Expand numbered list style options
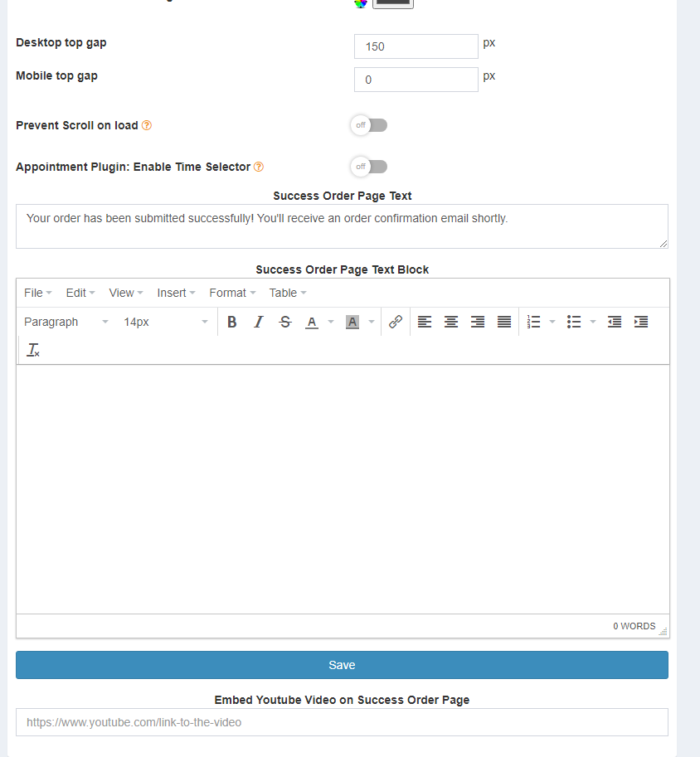 click(x=552, y=322)
